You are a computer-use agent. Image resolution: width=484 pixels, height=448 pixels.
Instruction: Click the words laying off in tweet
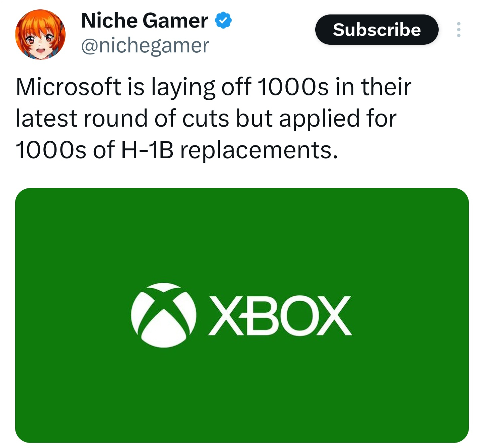click(201, 87)
